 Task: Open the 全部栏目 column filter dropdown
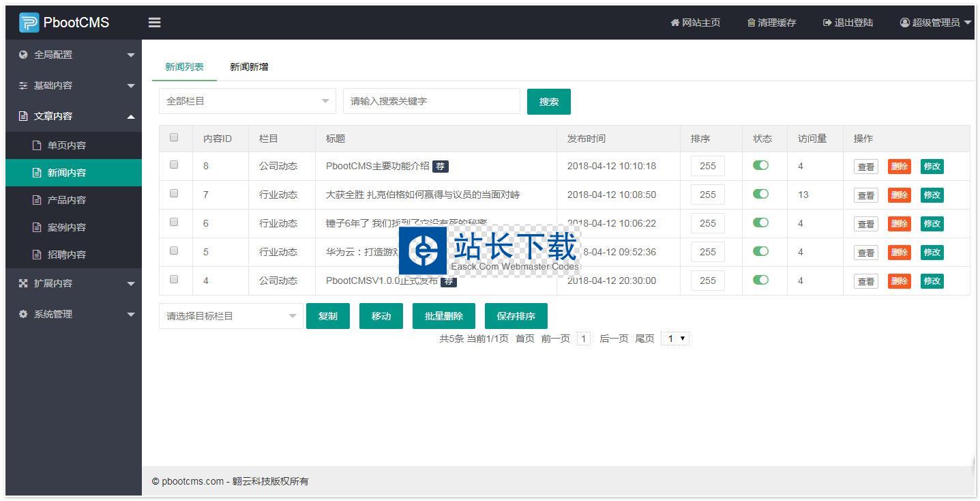(x=247, y=101)
